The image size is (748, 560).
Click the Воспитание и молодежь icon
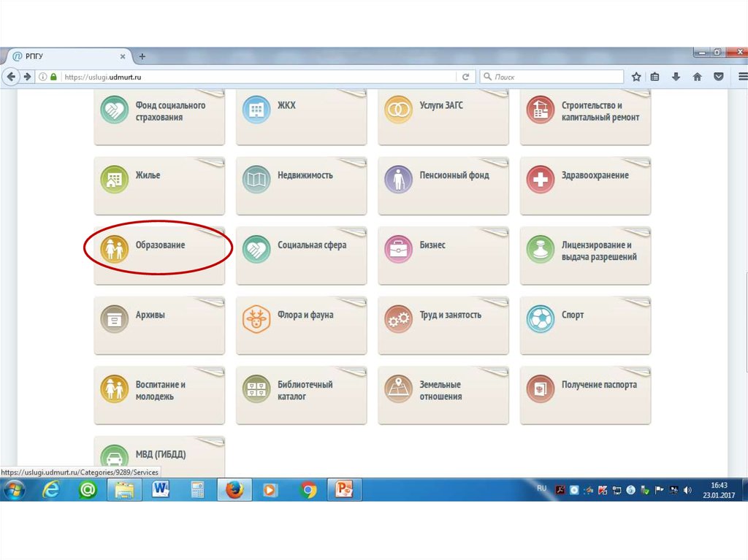tap(115, 388)
